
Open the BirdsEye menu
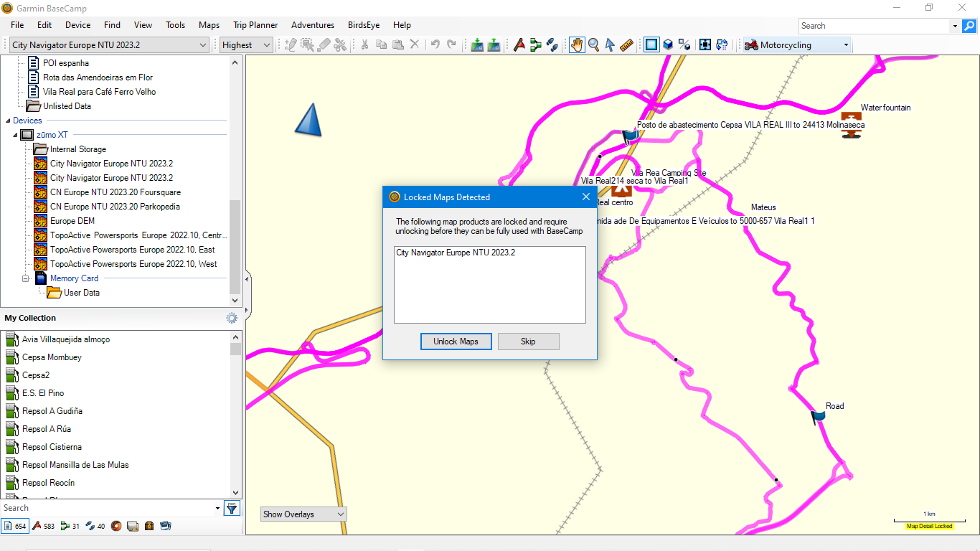(x=364, y=25)
